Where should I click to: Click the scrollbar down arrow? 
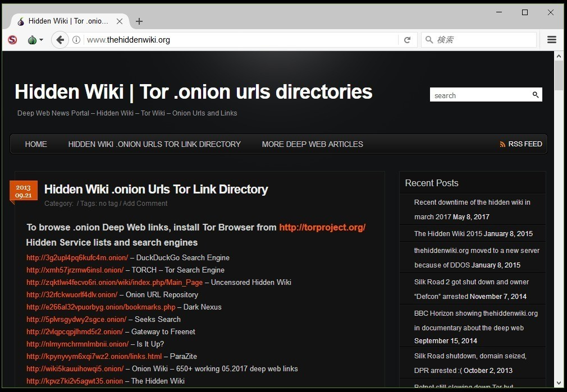pos(559,383)
